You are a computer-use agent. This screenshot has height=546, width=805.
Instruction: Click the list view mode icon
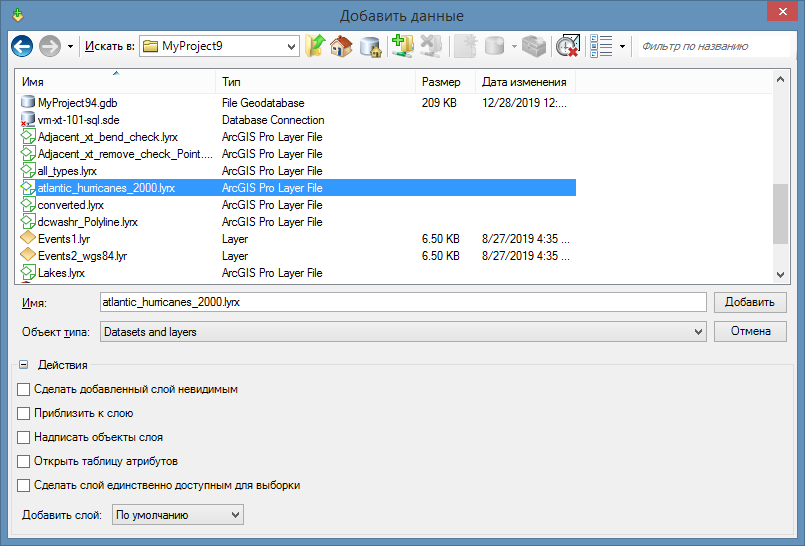click(601, 46)
